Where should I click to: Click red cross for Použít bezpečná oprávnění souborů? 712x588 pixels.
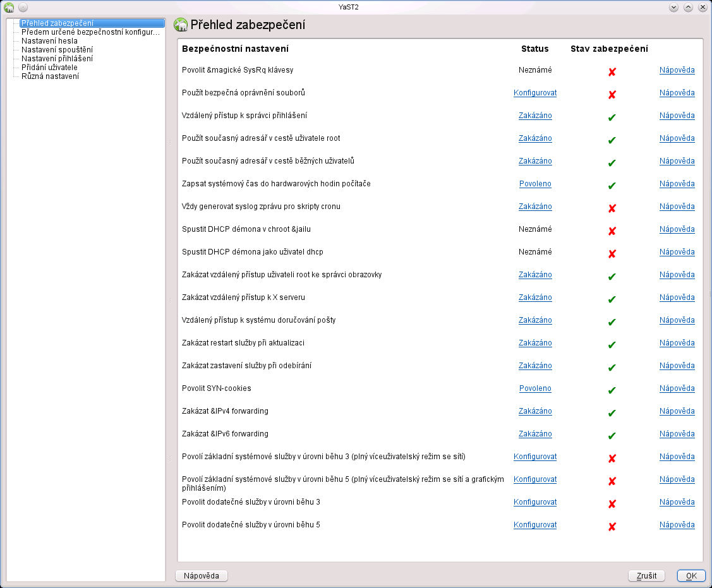coord(612,95)
